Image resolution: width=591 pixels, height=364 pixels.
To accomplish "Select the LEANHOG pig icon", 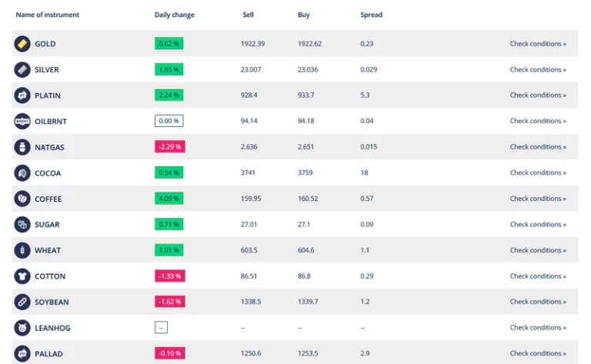I will point(22,328).
